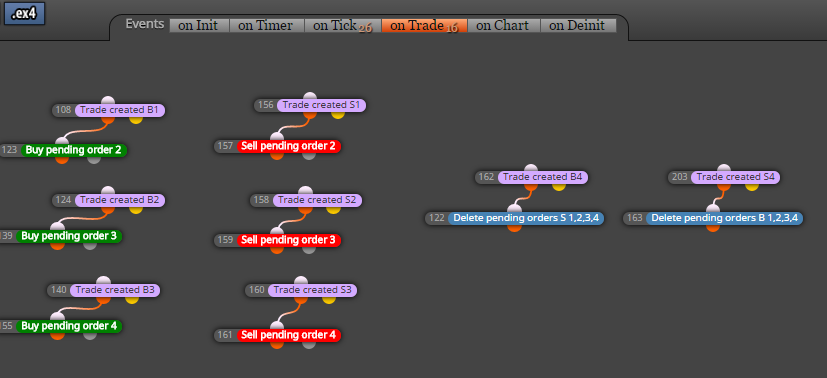The image size is (827, 378).
Task: Click block ID 203 label
Action: click(679, 177)
